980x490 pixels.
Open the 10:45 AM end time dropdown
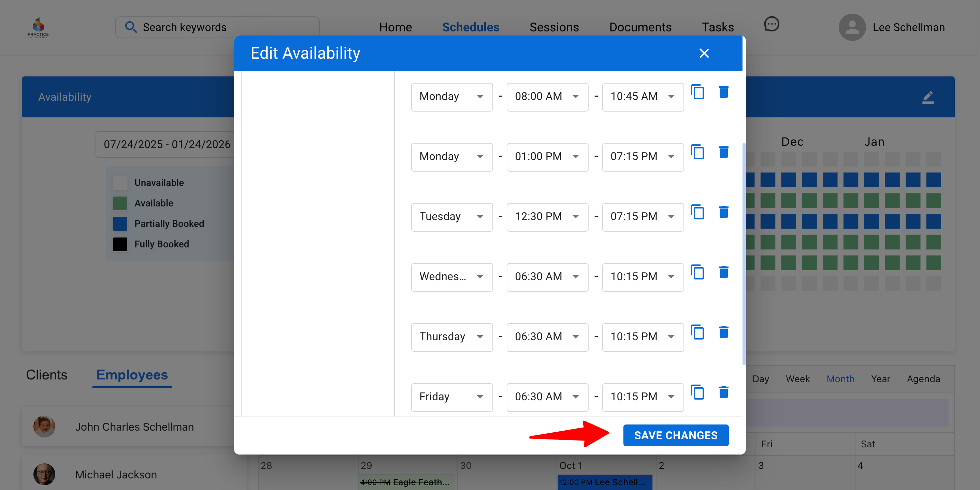click(643, 97)
